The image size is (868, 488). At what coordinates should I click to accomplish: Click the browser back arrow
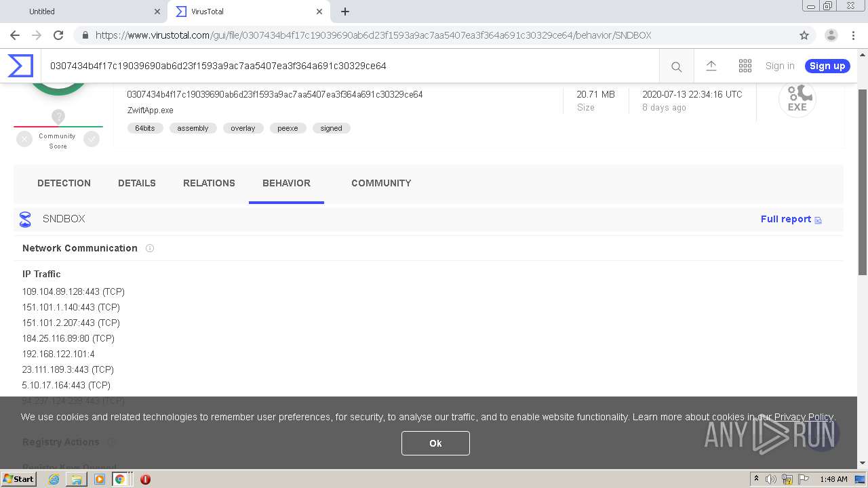point(15,35)
